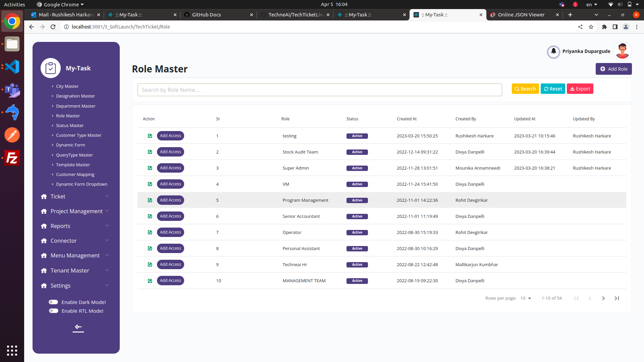Go to next page of roles
Screen dimensions: 644x362
pos(603,298)
